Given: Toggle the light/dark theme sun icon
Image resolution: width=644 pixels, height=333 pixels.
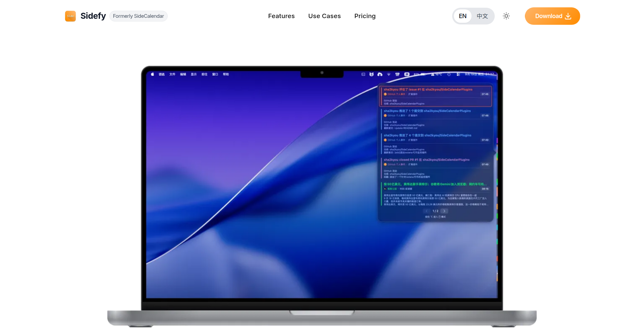Looking at the screenshot, I should point(506,16).
